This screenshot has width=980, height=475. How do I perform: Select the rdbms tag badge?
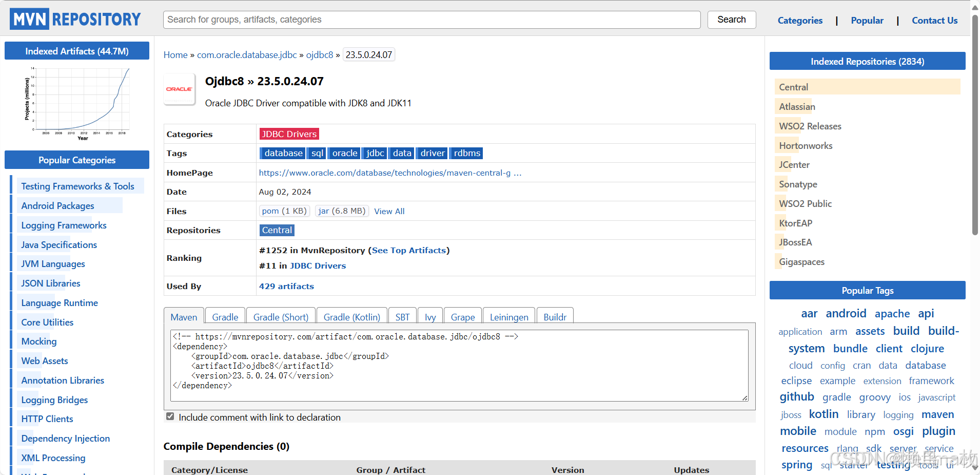pos(467,153)
